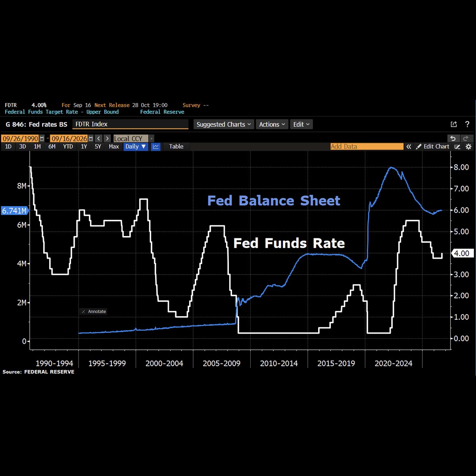Click the 6.741M balance sheet value label

14,211
